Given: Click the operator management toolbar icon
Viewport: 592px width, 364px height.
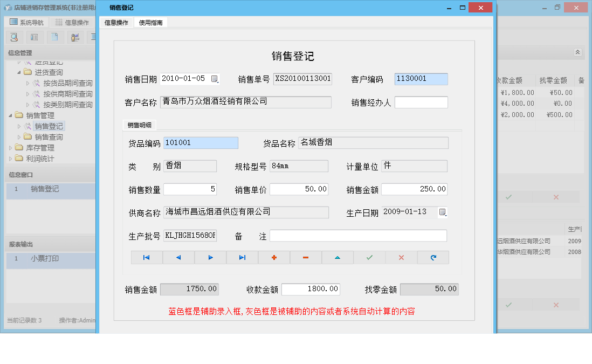Looking at the screenshot, I should (75, 37).
